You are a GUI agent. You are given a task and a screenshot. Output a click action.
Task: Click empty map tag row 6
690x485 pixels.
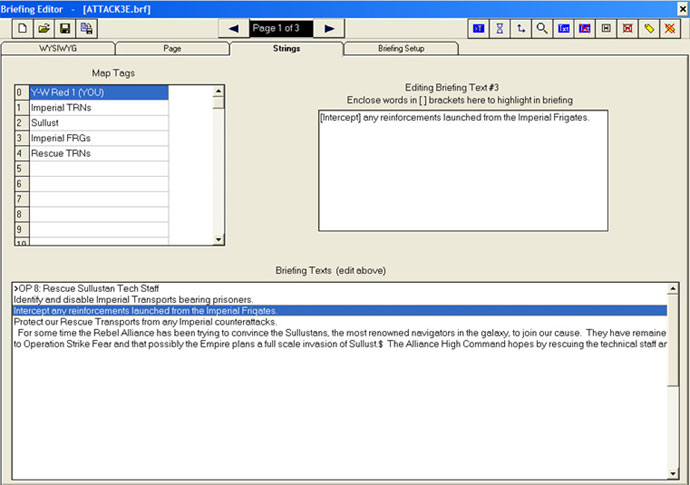point(99,184)
